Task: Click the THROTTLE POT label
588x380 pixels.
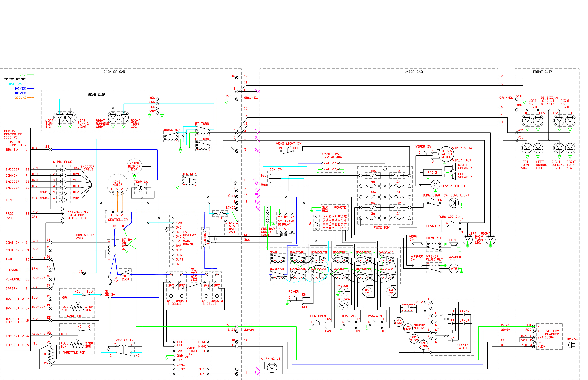Action: pyautogui.click(x=74, y=353)
